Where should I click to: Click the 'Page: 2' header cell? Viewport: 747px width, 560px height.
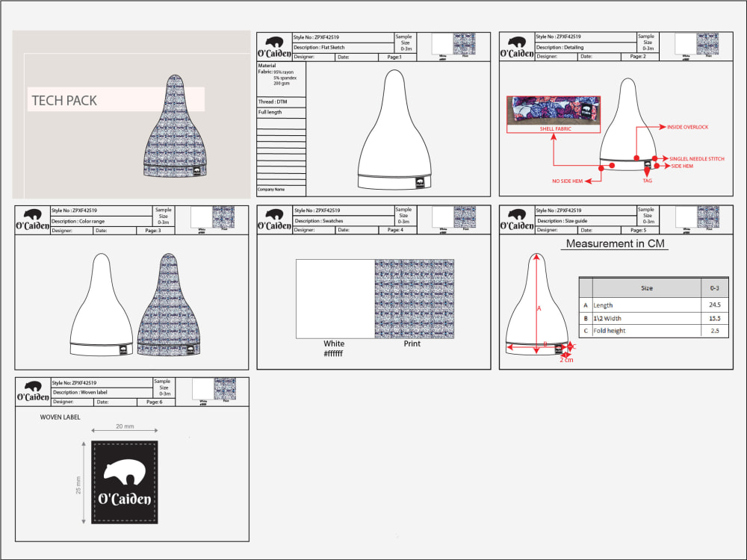[x=640, y=57]
